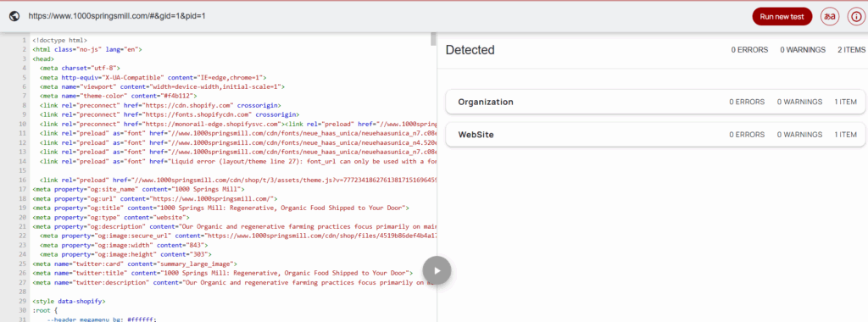
Task: Open the info icon in top bar
Action: (x=854, y=17)
